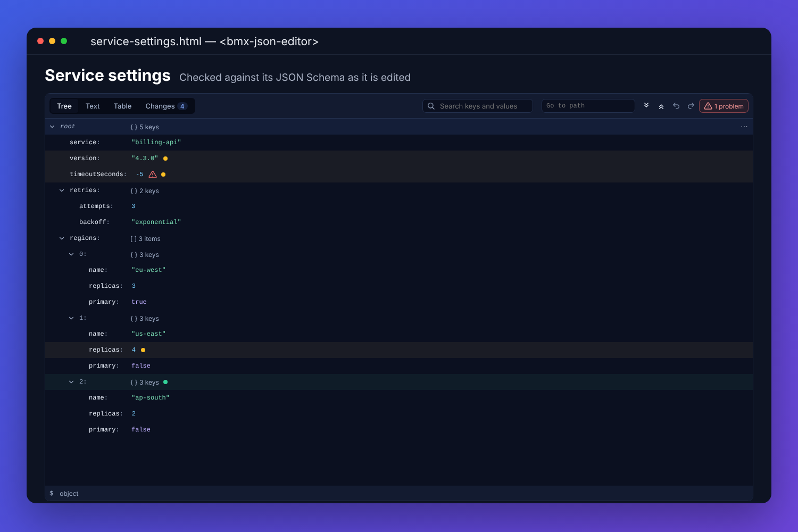Click the backoff key label

pyautogui.click(x=94, y=222)
